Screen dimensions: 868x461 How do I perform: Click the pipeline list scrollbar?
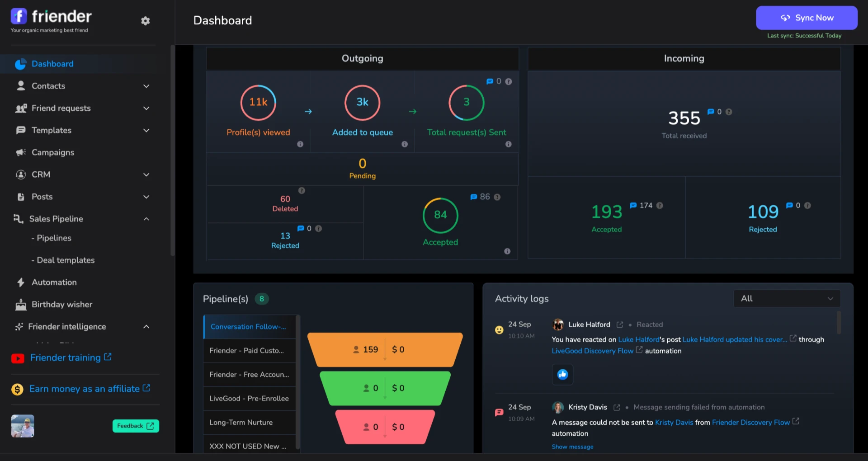298,382
